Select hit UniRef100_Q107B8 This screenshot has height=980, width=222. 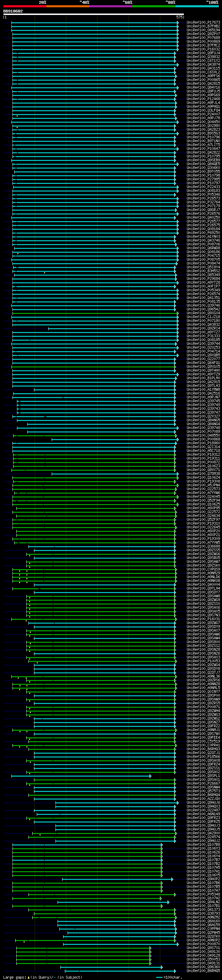(203, 844)
